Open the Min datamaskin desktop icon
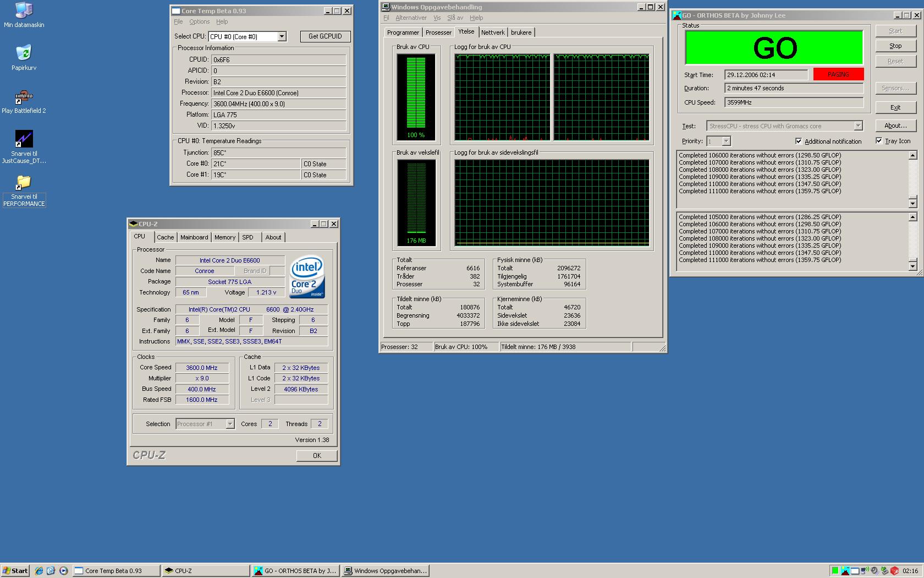The height and width of the screenshot is (578, 924). 24,15
